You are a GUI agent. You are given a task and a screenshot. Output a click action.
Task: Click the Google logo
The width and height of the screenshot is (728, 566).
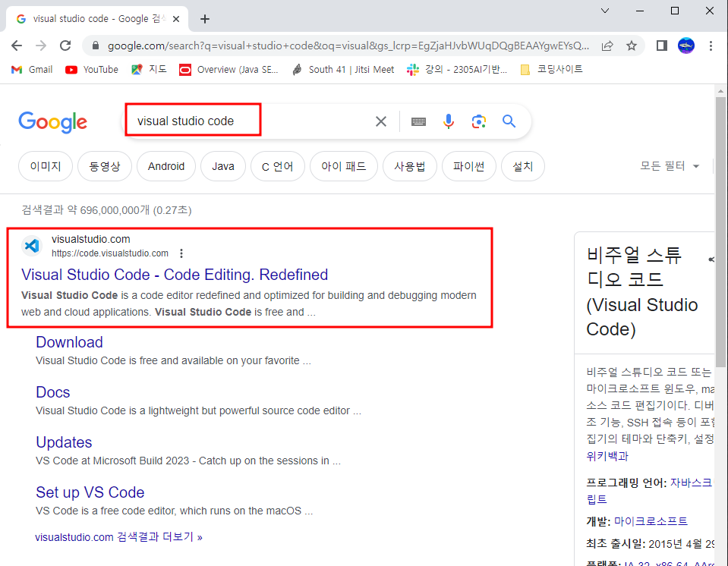coord(53,121)
